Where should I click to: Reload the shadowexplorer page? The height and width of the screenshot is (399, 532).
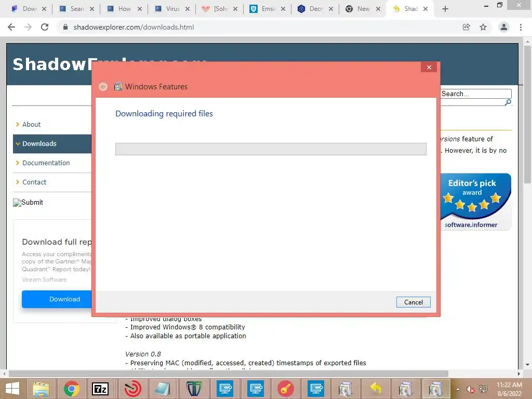[45, 27]
